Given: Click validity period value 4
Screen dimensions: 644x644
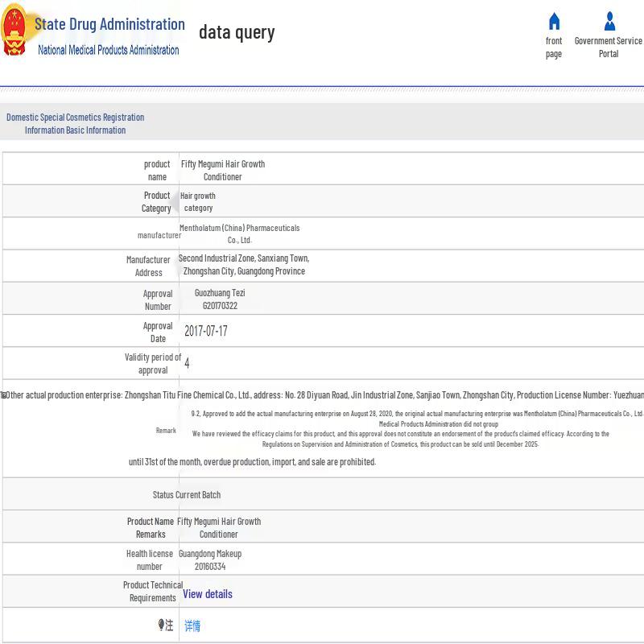Looking at the screenshot, I should [187, 363].
